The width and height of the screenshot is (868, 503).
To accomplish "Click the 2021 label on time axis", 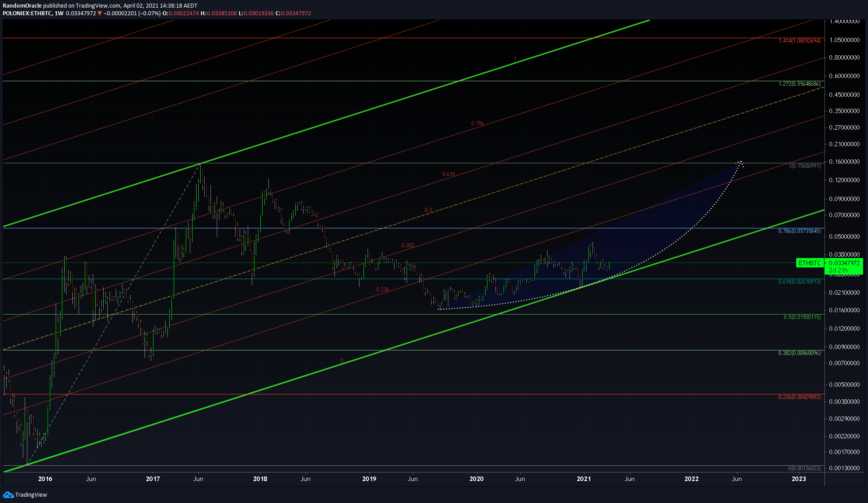I will pyautogui.click(x=584, y=479).
